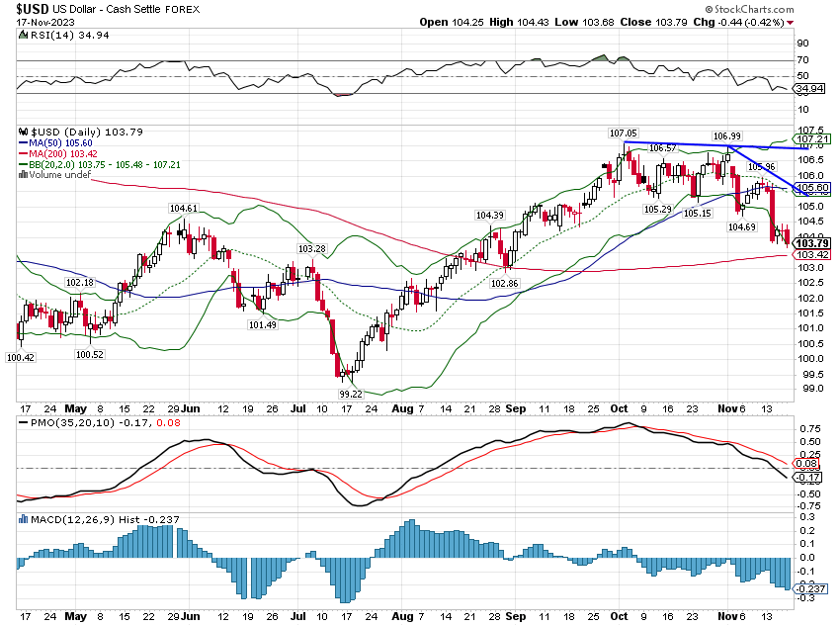Click the 103.79 closing price axis tag
Viewport: 840px width, 626px height.
[x=810, y=243]
